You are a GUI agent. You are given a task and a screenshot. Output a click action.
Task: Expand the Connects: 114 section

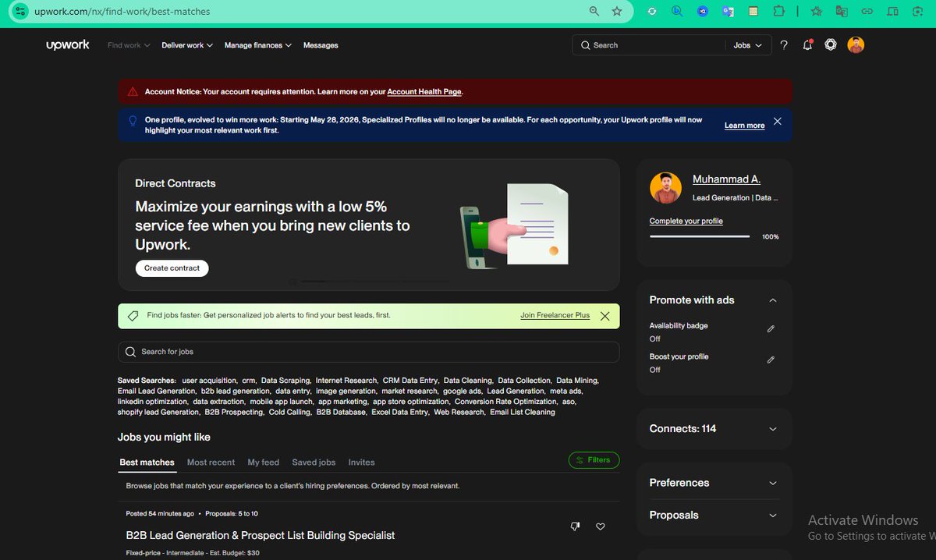773,429
